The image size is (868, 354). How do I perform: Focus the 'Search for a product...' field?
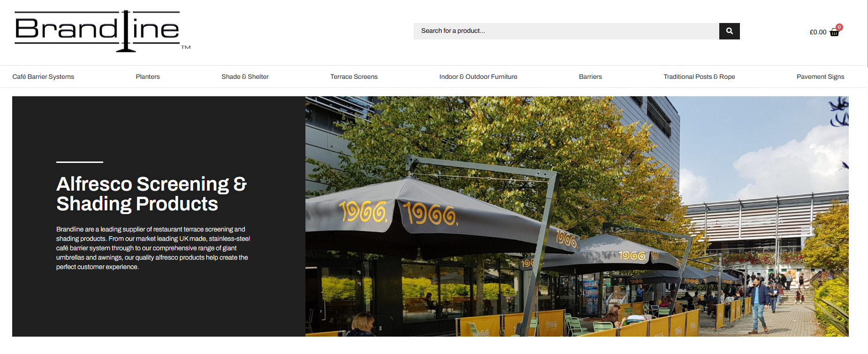point(566,31)
